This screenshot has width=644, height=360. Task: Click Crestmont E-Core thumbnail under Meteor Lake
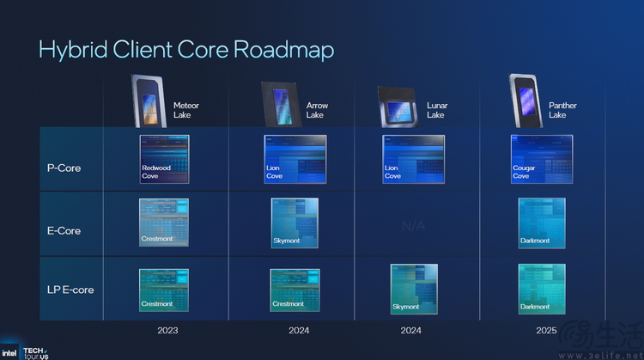click(164, 223)
